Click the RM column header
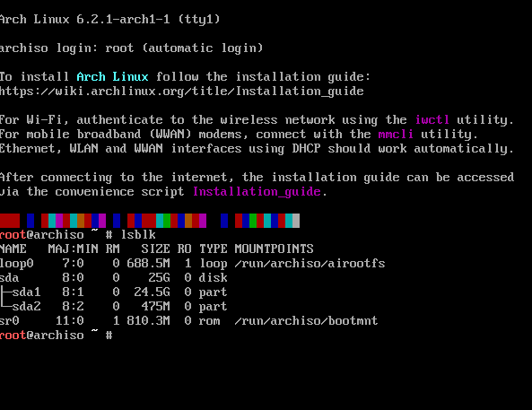Image resolution: width=532 pixels, height=410 pixels. pyautogui.click(x=112, y=249)
